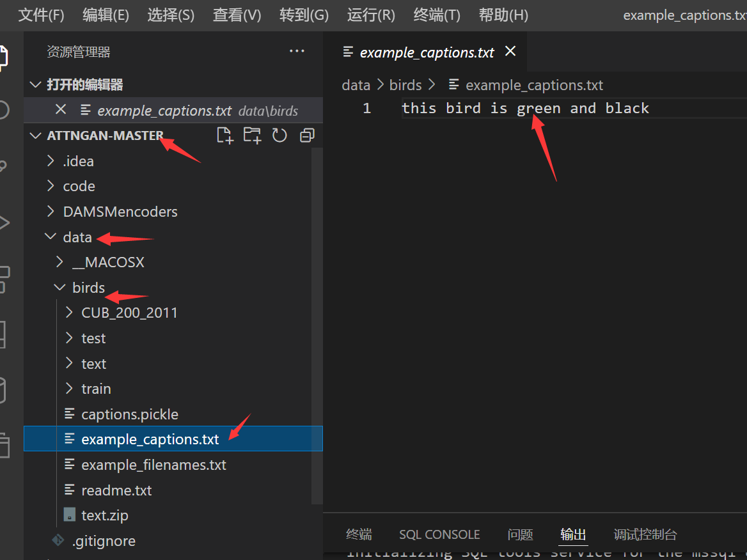747x560 pixels.
Task: Collapse the Open Editors section
Action: click(35, 85)
